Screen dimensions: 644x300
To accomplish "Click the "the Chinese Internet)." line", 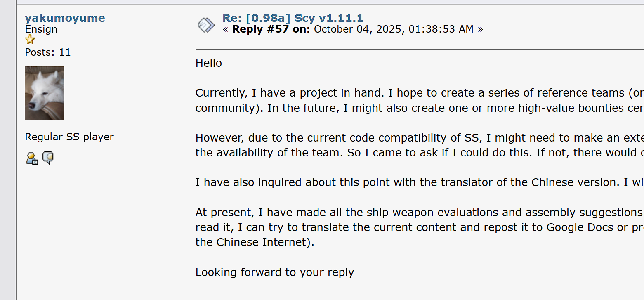I will click(255, 242).
